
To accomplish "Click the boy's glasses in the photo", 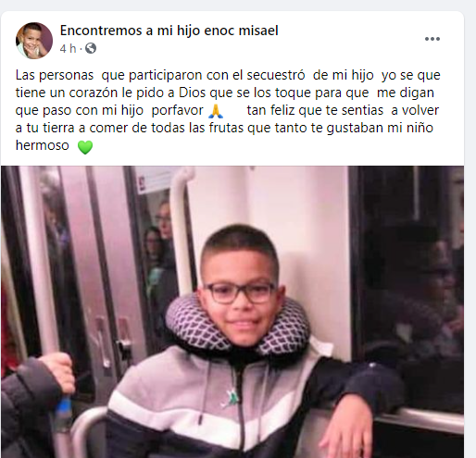I will pos(240,292).
